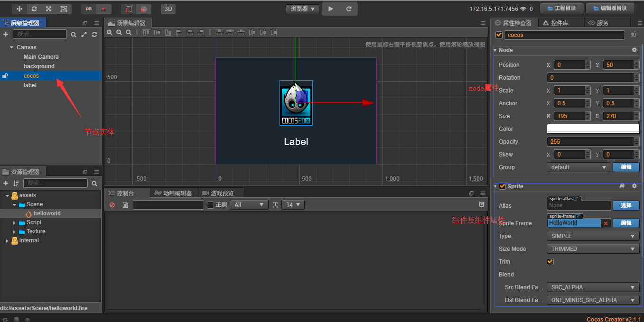
Task: Select the 控制台 console tab
Action: pyautogui.click(x=126, y=193)
